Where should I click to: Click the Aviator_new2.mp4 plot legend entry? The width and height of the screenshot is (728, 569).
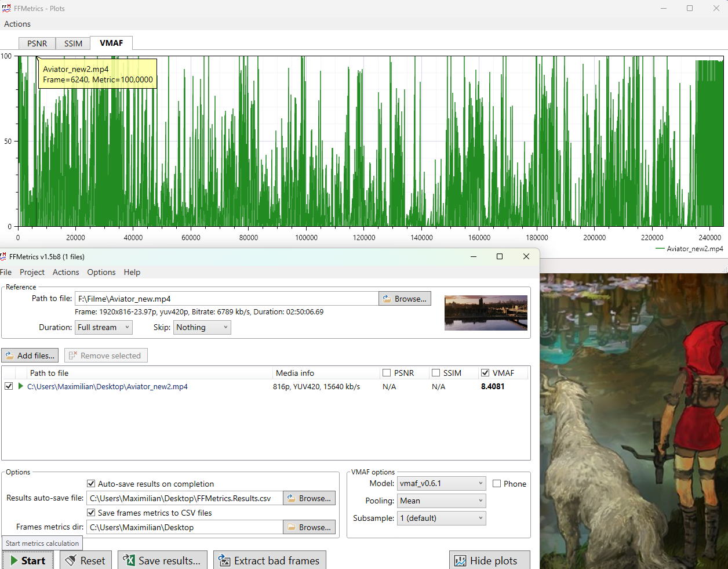tap(689, 248)
